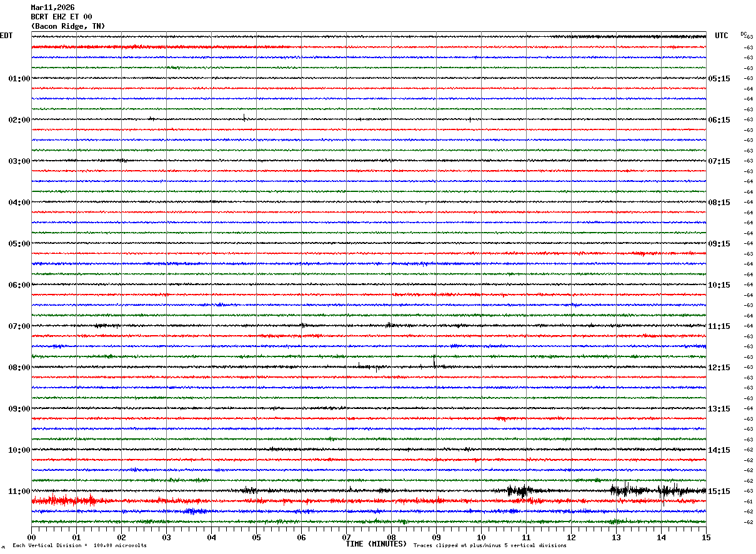Click the "08" minute axis tick label
The width and height of the screenshot is (756, 554).
[391, 538]
